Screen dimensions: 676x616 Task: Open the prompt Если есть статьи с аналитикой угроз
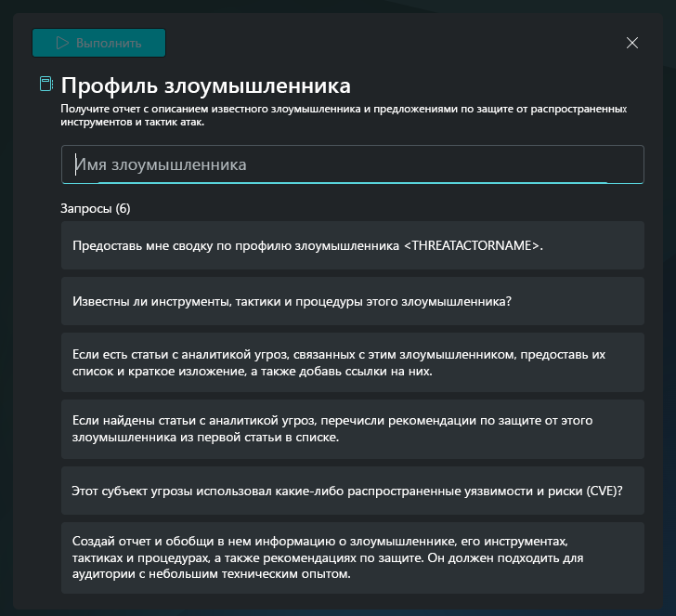tap(353, 362)
